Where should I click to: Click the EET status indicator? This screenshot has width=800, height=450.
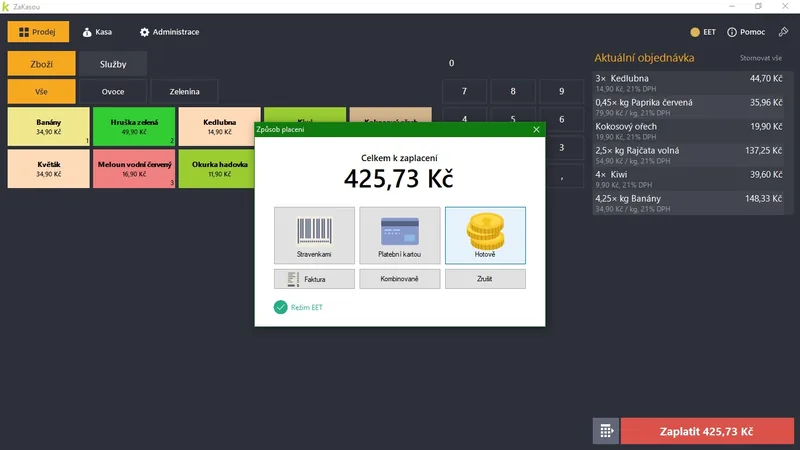click(x=703, y=32)
